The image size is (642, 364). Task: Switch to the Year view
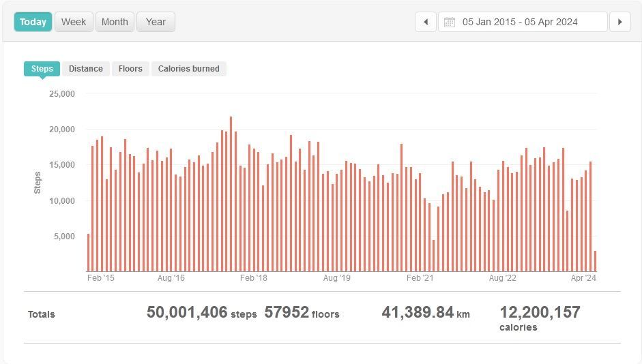[156, 22]
